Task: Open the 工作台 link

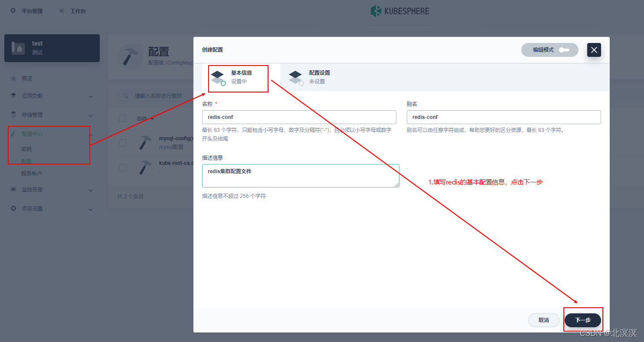Action: (x=78, y=11)
